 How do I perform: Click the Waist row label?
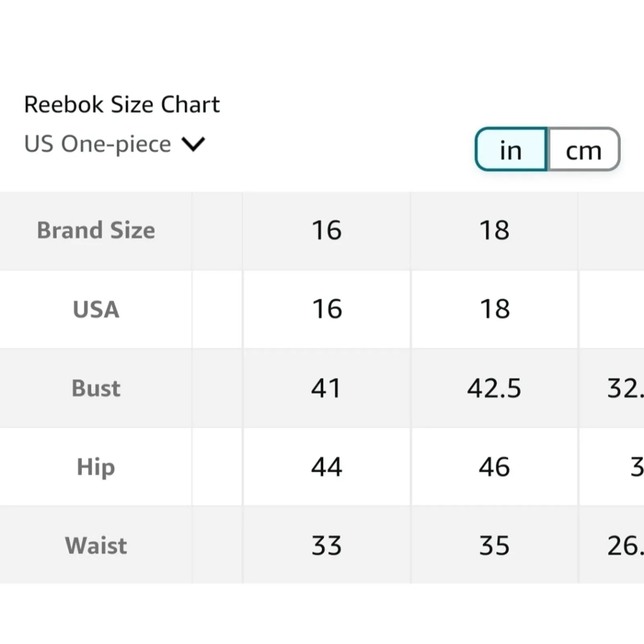(96, 546)
